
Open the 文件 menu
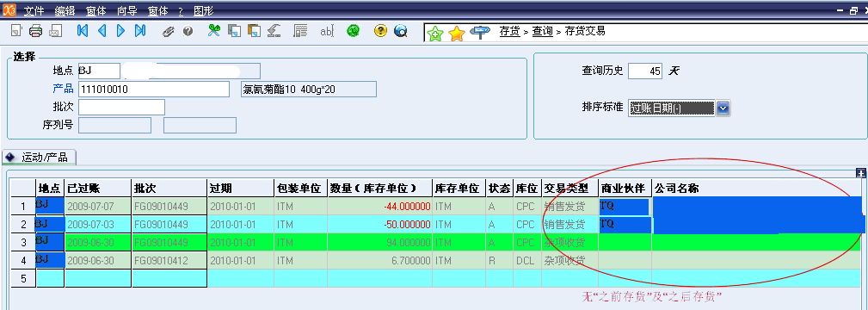click(34, 10)
